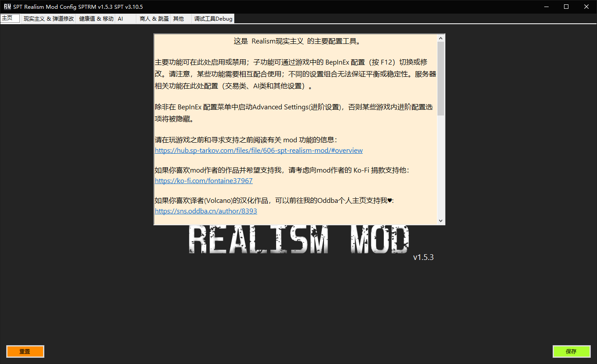Open the 商人 & 跳蚤 tab

click(x=154, y=19)
